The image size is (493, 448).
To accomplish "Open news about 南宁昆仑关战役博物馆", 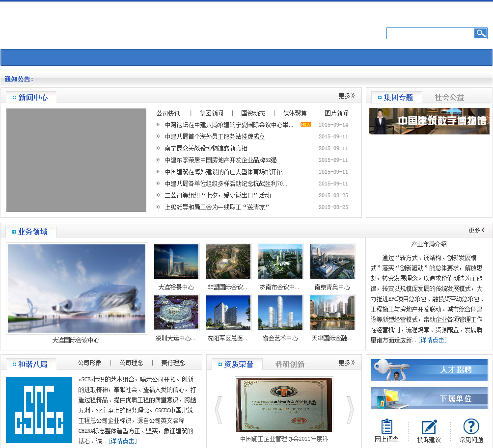I will coord(206,148).
